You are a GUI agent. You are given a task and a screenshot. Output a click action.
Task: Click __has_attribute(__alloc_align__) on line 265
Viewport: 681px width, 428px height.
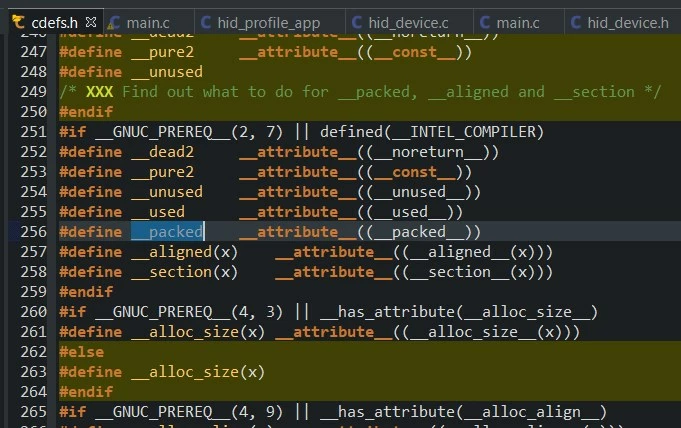pos(463,412)
